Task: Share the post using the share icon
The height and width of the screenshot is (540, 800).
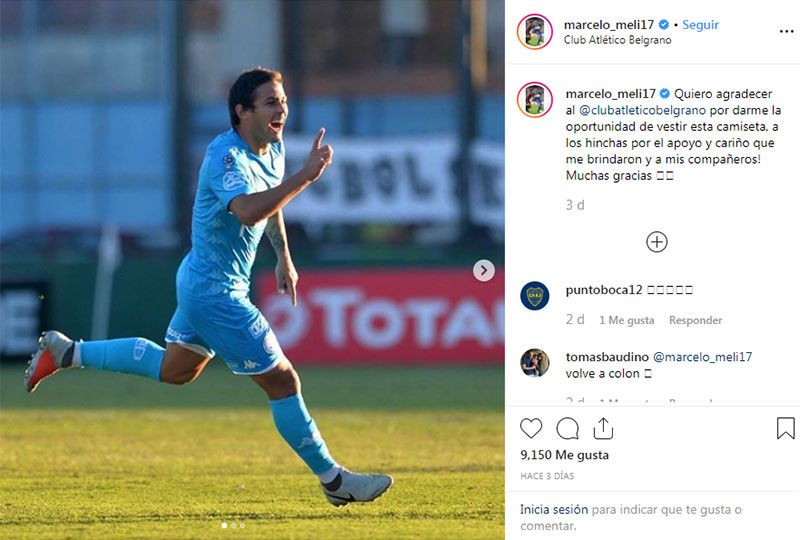Action: [x=603, y=428]
